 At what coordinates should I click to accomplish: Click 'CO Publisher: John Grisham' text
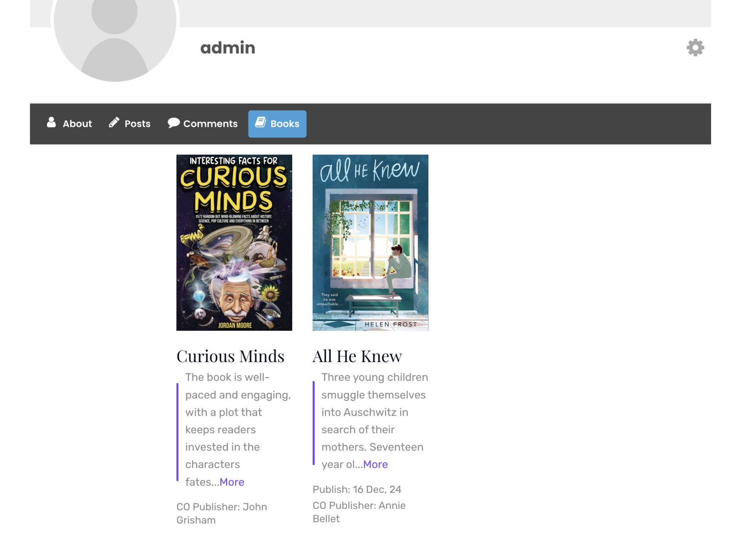coord(222,513)
